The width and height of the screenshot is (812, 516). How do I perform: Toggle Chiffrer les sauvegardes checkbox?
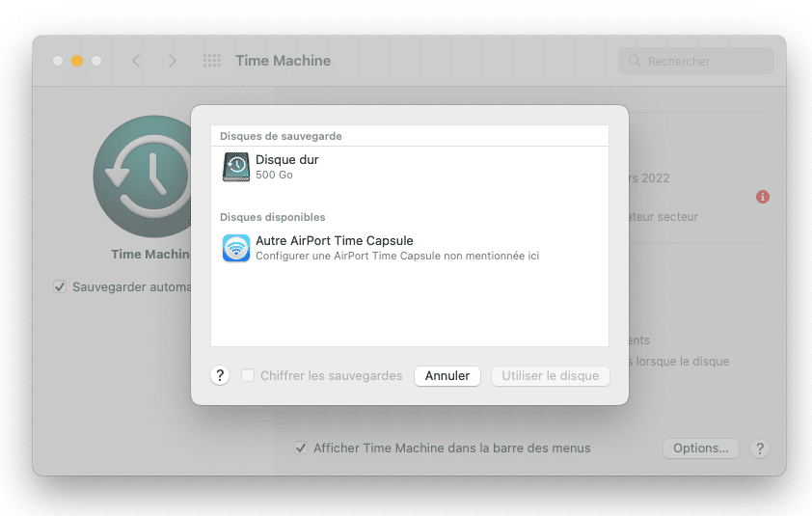248,375
